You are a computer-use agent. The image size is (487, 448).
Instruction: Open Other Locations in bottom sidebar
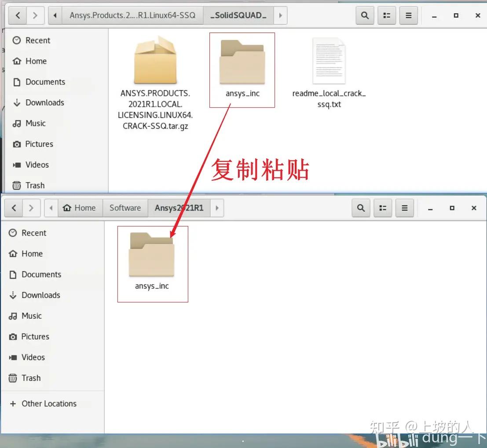tap(48, 403)
